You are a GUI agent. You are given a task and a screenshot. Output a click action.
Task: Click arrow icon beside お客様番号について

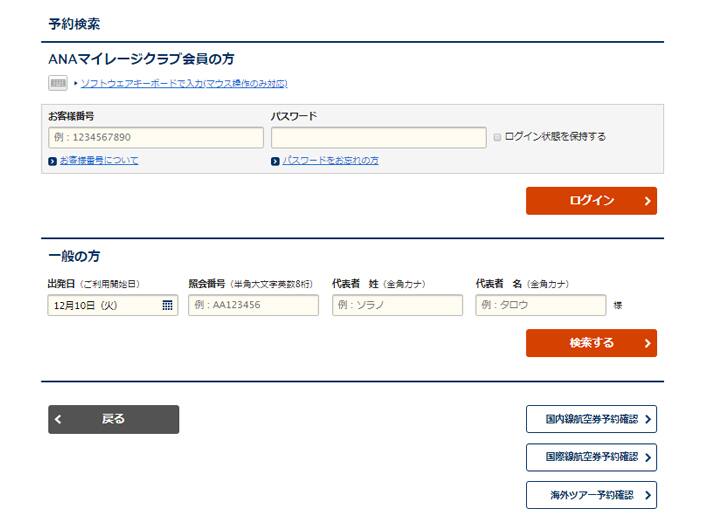tap(52, 161)
